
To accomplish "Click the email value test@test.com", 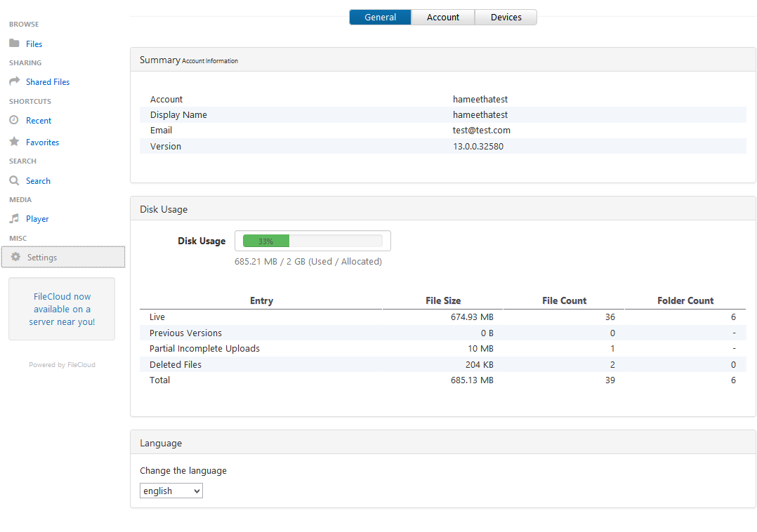I will tap(481, 131).
